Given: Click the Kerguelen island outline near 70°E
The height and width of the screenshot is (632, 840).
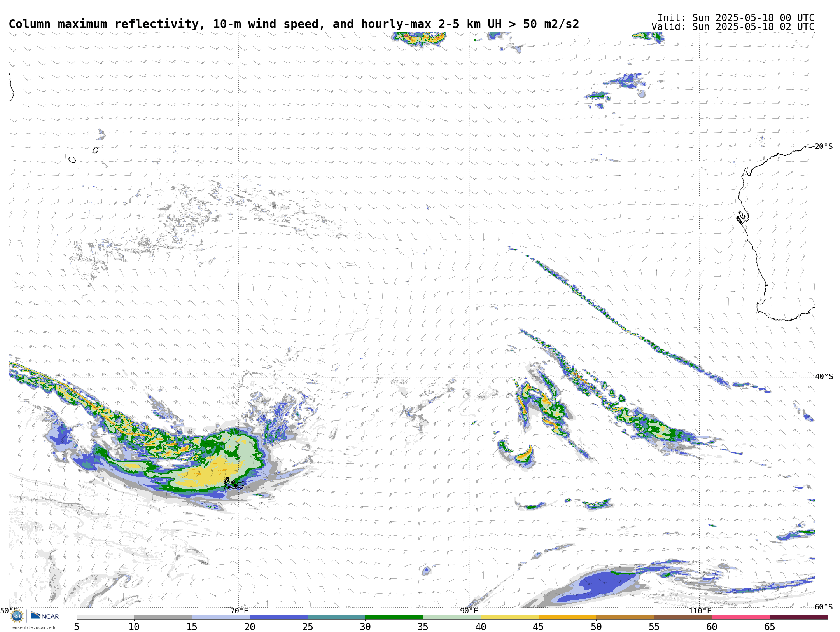Looking at the screenshot, I should coord(234,484).
